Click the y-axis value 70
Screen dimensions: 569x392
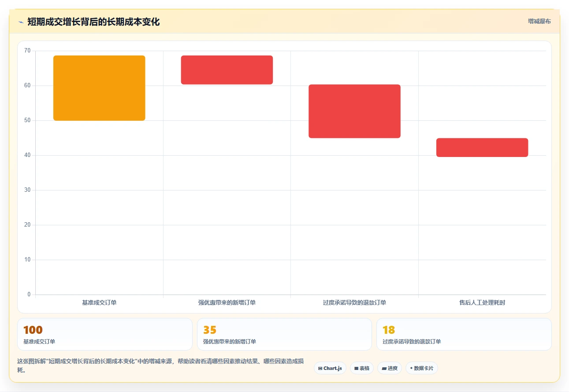pos(27,51)
